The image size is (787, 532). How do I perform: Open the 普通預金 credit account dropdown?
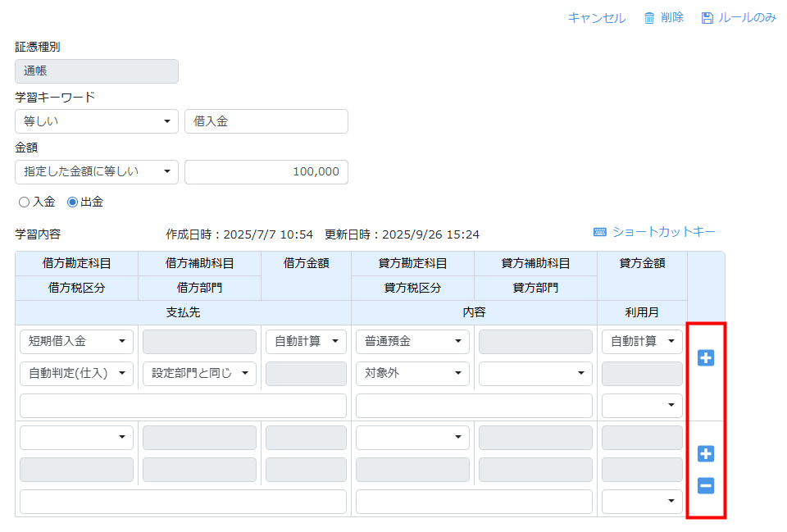(412, 342)
